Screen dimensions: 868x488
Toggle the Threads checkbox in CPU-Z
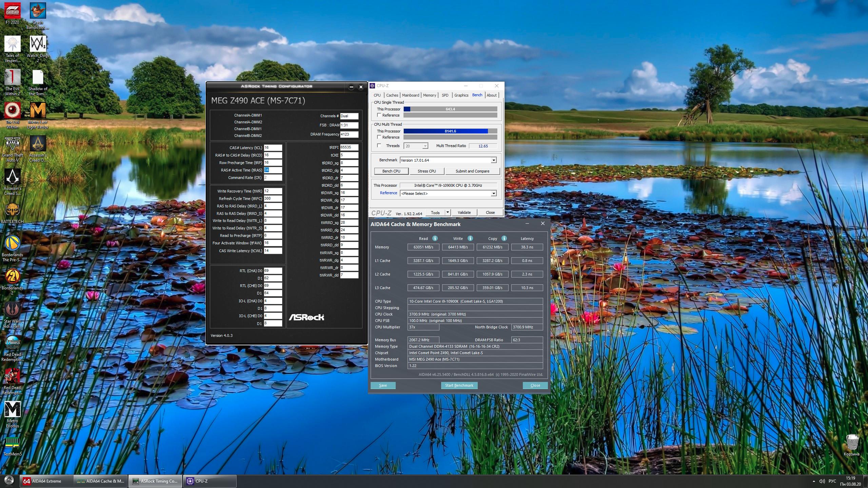tap(379, 146)
